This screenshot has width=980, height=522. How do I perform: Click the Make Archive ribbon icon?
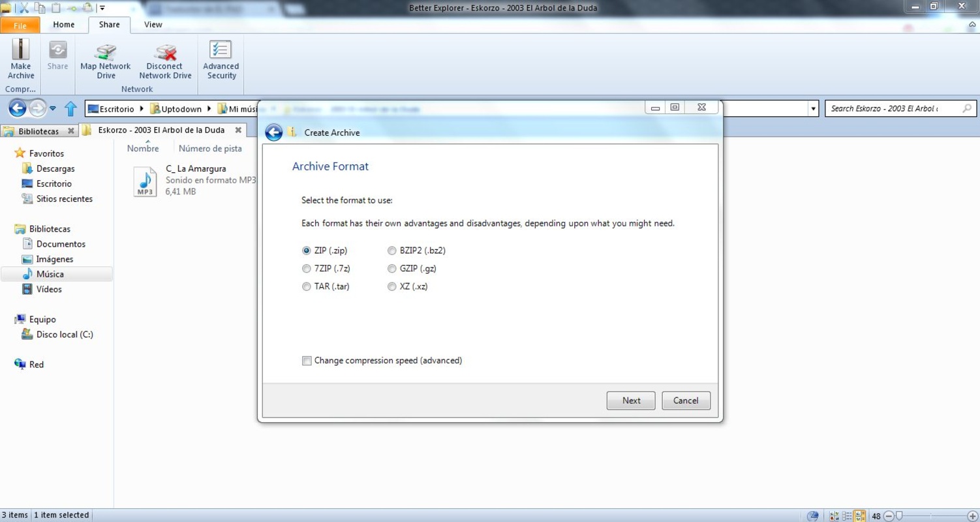point(21,59)
